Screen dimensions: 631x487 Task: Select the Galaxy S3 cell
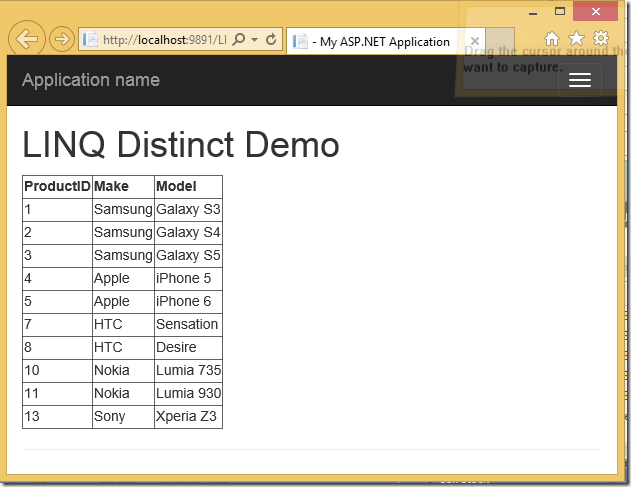pos(188,209)
